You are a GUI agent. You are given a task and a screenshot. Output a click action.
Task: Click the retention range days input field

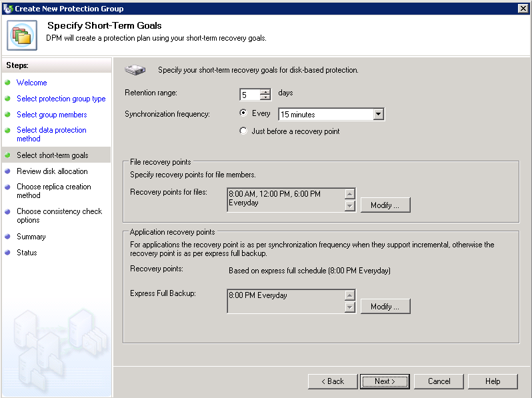coord(250,95)
